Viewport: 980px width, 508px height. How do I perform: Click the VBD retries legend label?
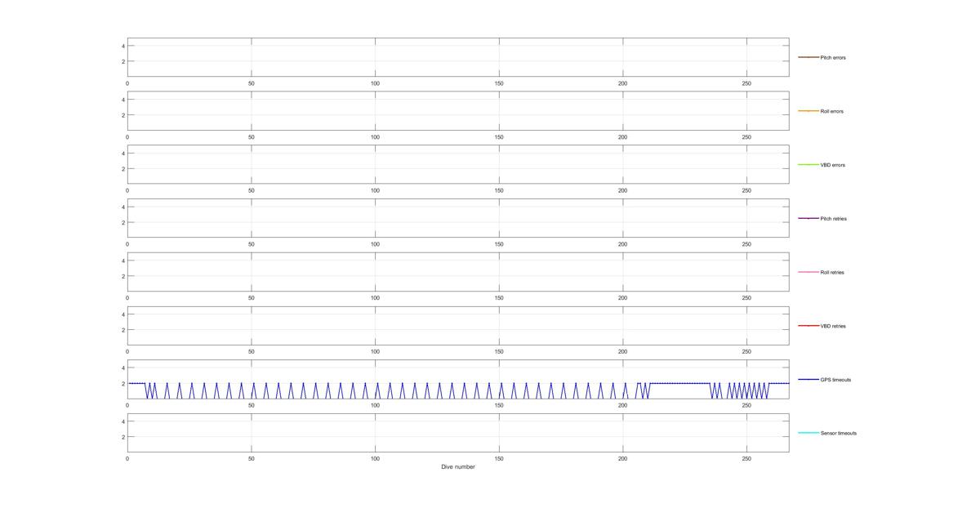(x=833, y=326)
